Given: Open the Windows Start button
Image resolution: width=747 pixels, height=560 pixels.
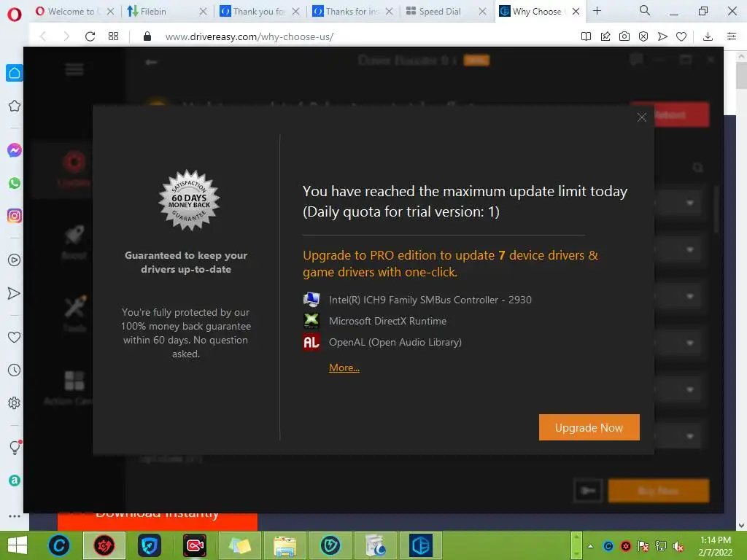Looking at the screenshot, I should pyautogui.click(x=18, y=545).
